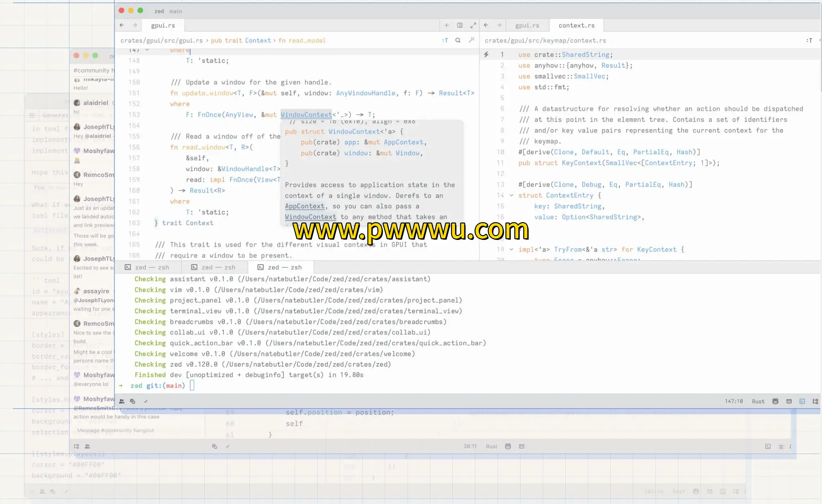Toggle project panel tree icon at right

click(816, 401)
